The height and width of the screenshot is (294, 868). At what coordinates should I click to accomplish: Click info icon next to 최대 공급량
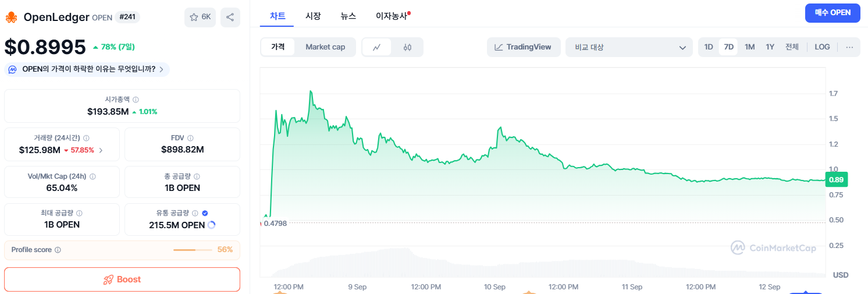pyautogui.click(x=79, y=214)
